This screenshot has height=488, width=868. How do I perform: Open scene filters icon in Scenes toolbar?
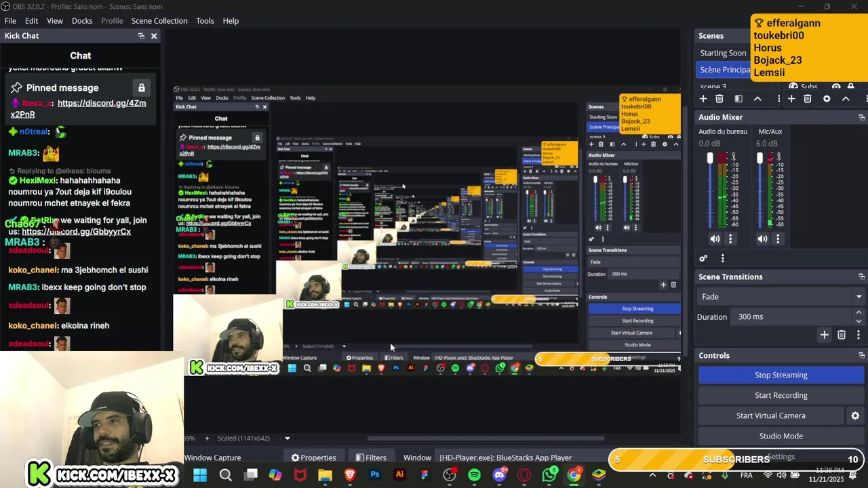pyautogui.click(x=738, y=99)
